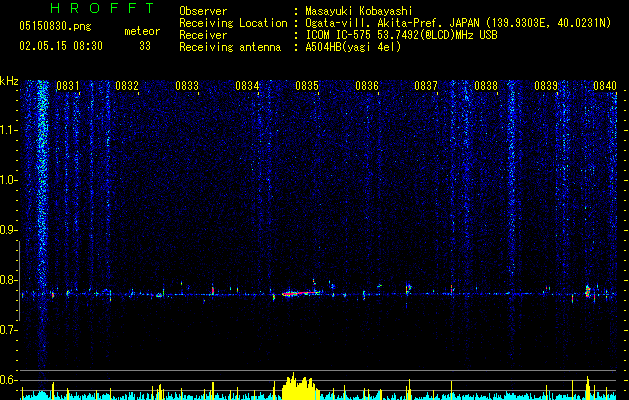Click the 0840 time marker
Viewport: 629px width, 400px height.
click(605, 85)
